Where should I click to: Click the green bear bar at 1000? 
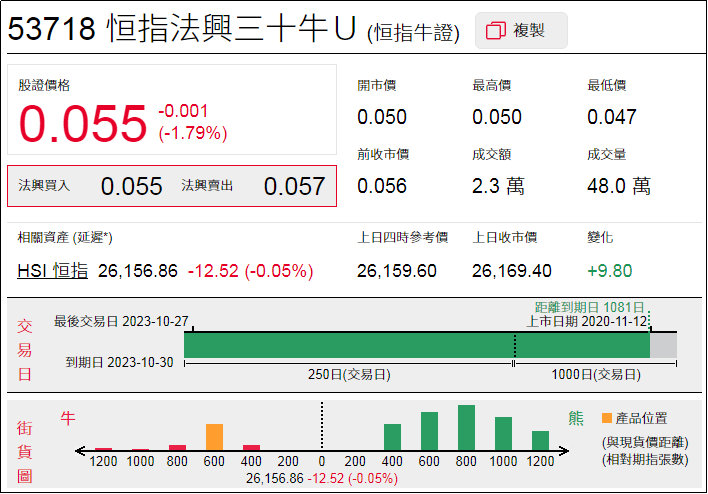pyautogui.click(x=503, y=433)
